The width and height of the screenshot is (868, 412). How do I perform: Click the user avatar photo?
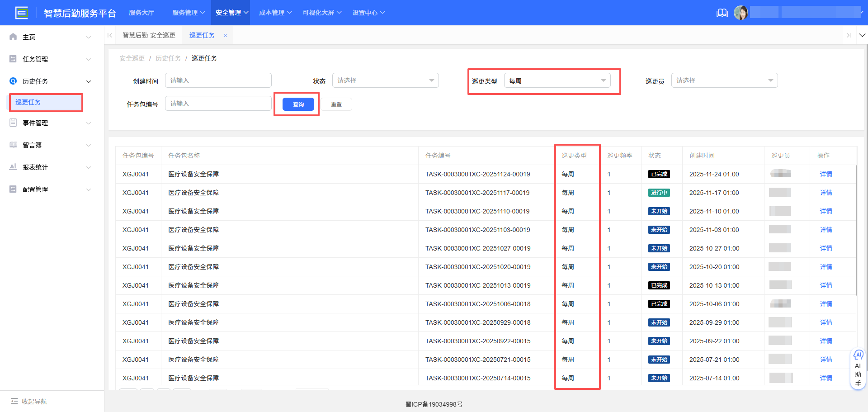point(741,12)
